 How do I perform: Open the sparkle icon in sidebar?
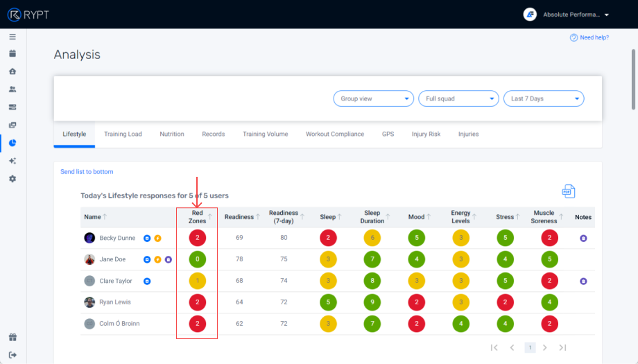click(x=12, y=161)
